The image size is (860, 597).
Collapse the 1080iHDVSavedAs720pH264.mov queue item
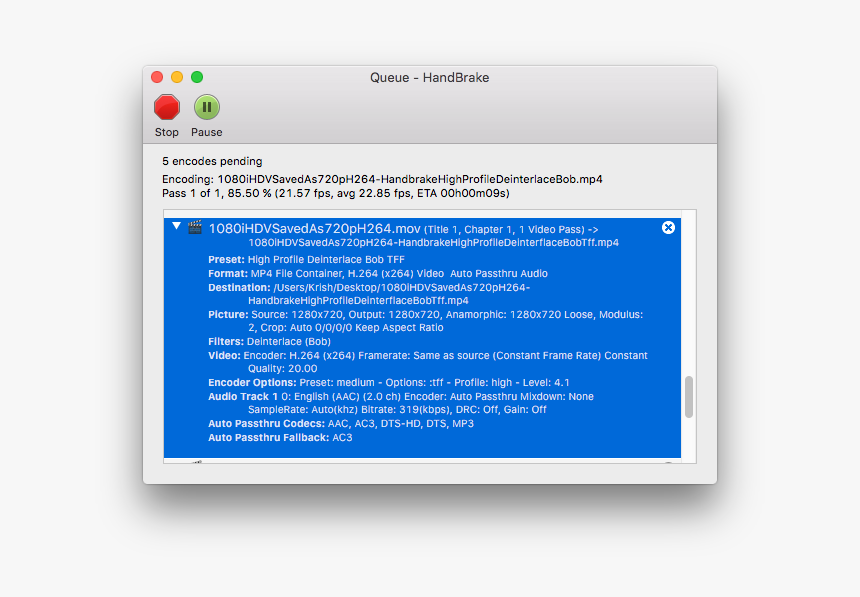(x=176, y=226)
